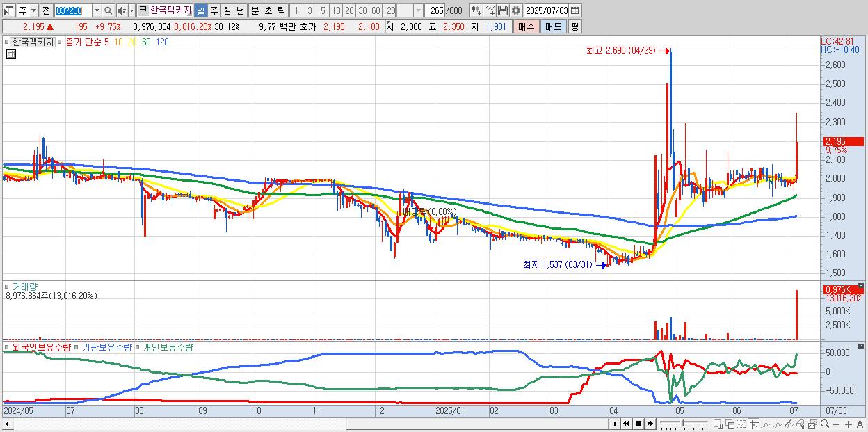Open dropdown arrow beside speaker icon
The image size is (868, 432).
[131, 10]
